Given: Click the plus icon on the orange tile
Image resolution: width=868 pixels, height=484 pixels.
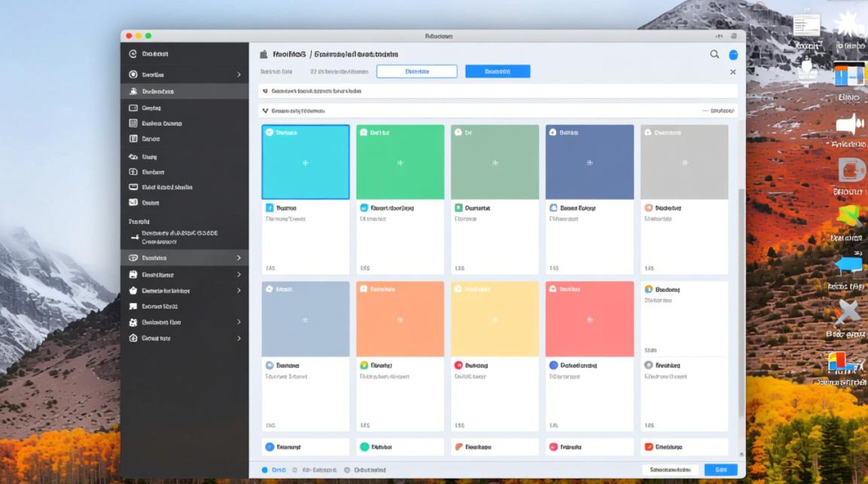Looking at the screenshot, I should tap(400, 319).
